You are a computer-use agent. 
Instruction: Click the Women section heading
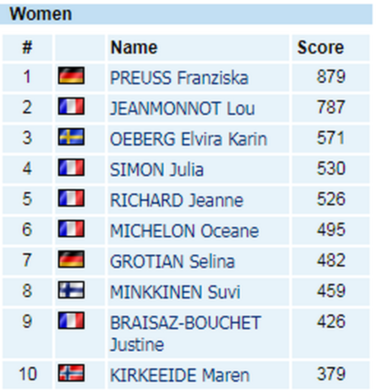41,14
